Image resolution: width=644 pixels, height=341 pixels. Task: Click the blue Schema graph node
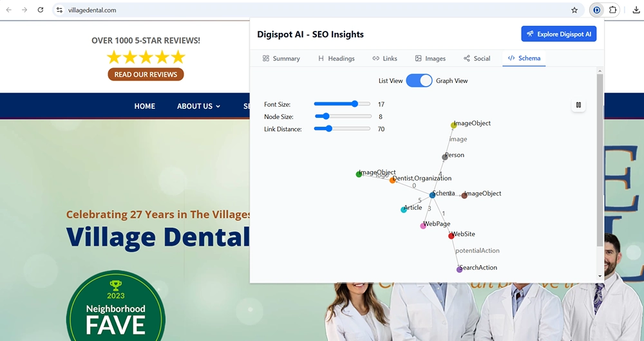[x=432, y=196]
